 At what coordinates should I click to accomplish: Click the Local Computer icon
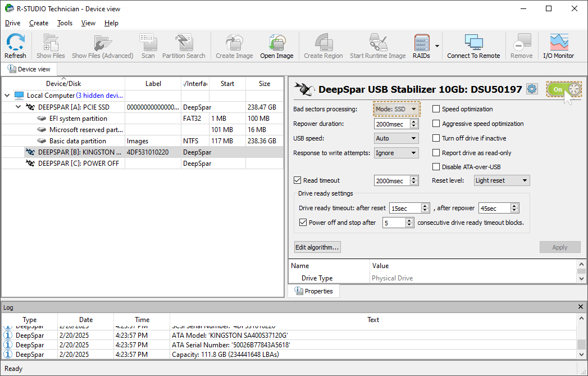[x=19, y=96]
